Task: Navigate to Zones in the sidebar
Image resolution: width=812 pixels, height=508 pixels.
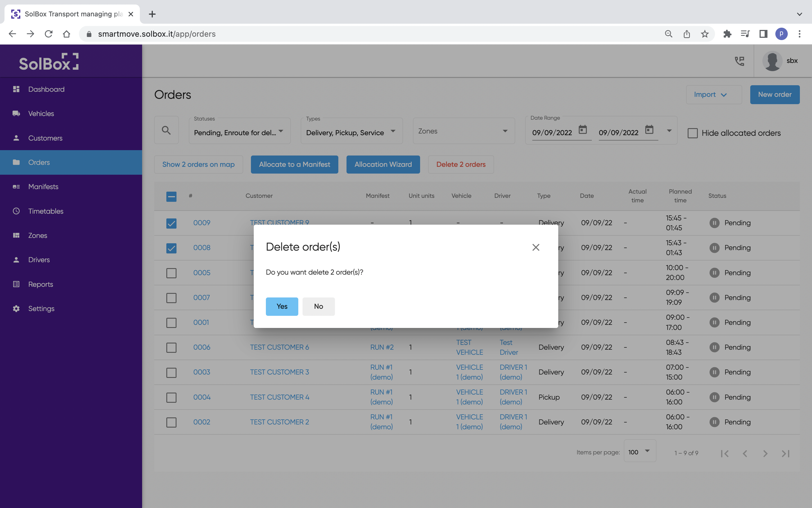Action: click(71, 236)
